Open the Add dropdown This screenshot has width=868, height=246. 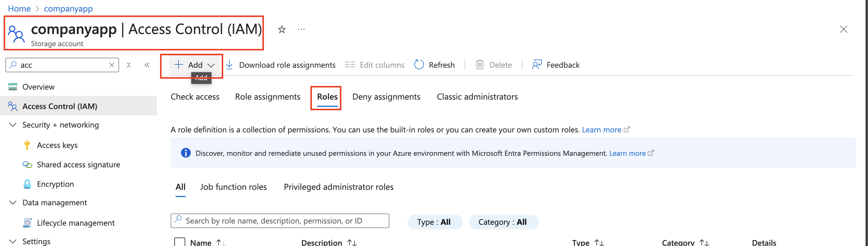point(194,65)
